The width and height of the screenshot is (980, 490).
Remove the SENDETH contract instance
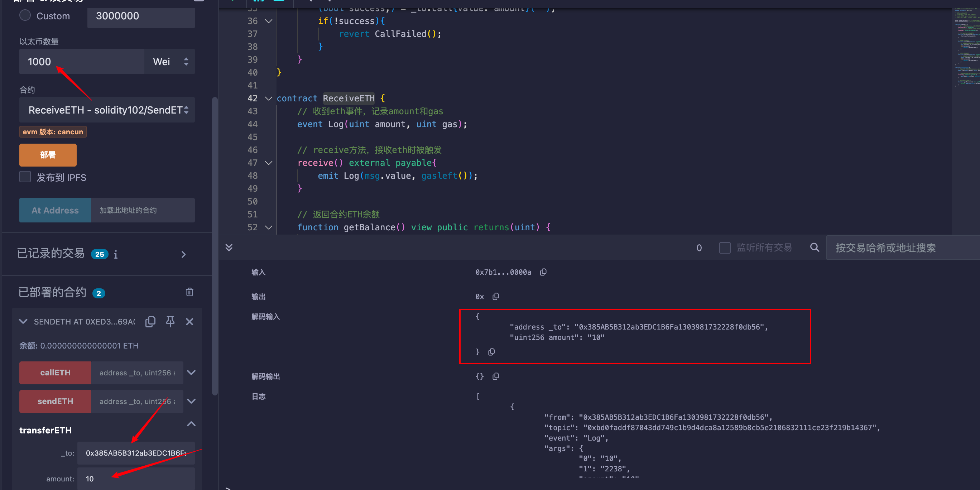click(189, 321)
